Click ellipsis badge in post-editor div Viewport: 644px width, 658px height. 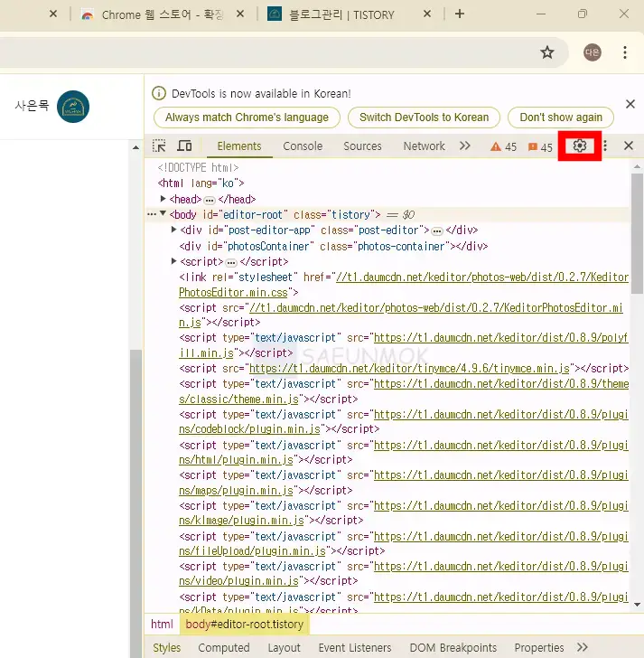[x=437, y=231]
